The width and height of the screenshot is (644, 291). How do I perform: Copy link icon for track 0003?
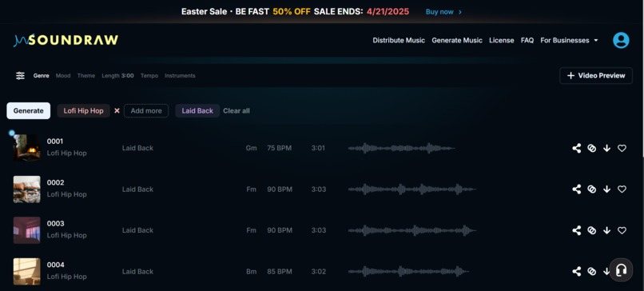click(x=591, y=230)
